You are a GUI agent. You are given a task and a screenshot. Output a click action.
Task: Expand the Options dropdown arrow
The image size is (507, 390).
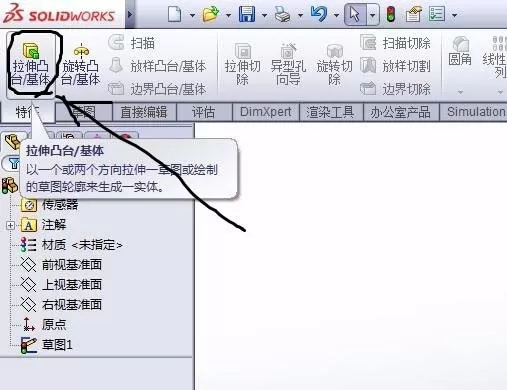(x=454, y=15)
